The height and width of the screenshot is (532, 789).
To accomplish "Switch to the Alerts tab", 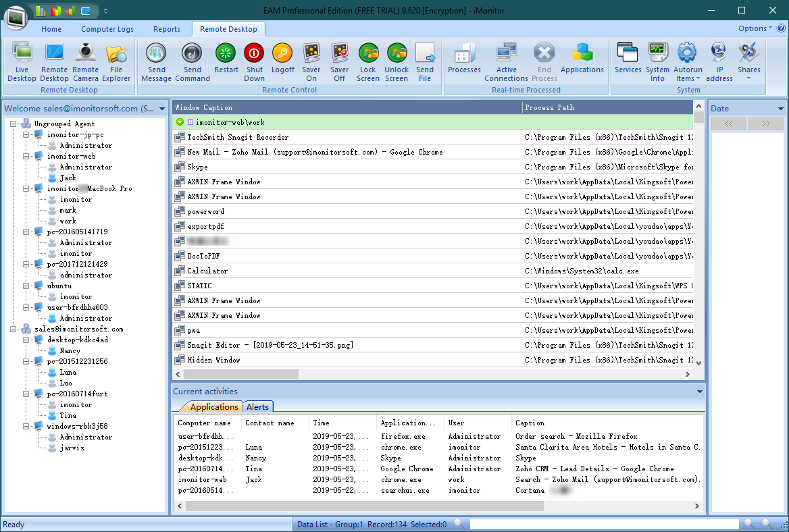I will [x=257, y=407].
